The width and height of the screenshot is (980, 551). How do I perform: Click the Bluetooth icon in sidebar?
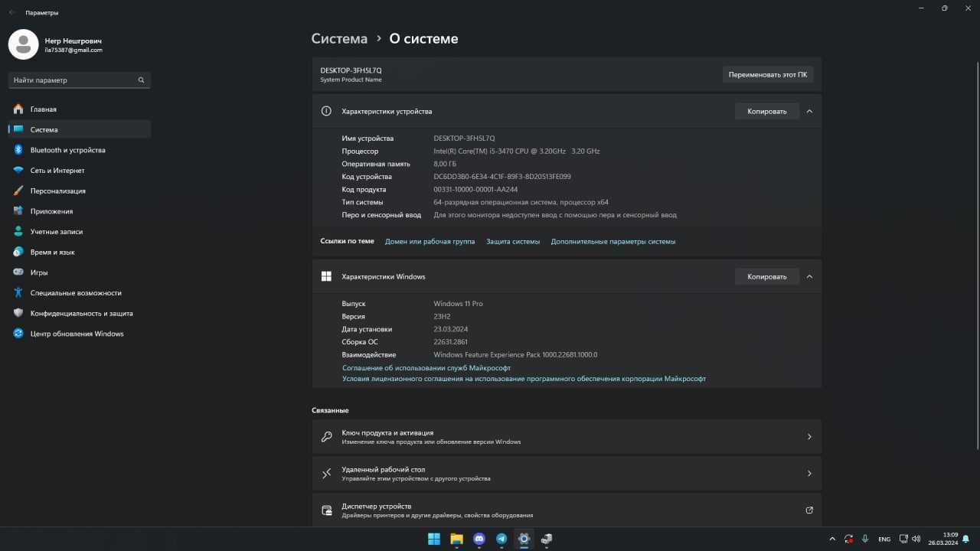18,150
